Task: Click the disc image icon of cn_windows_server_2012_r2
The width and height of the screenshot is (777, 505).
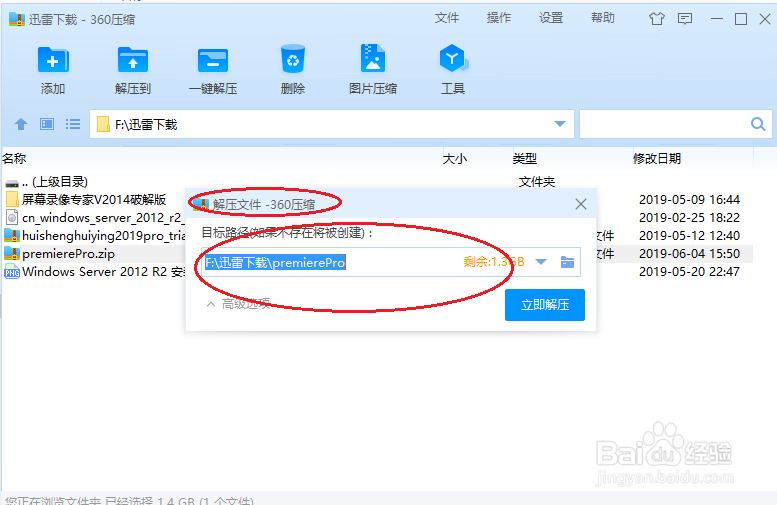Action: 12,217
